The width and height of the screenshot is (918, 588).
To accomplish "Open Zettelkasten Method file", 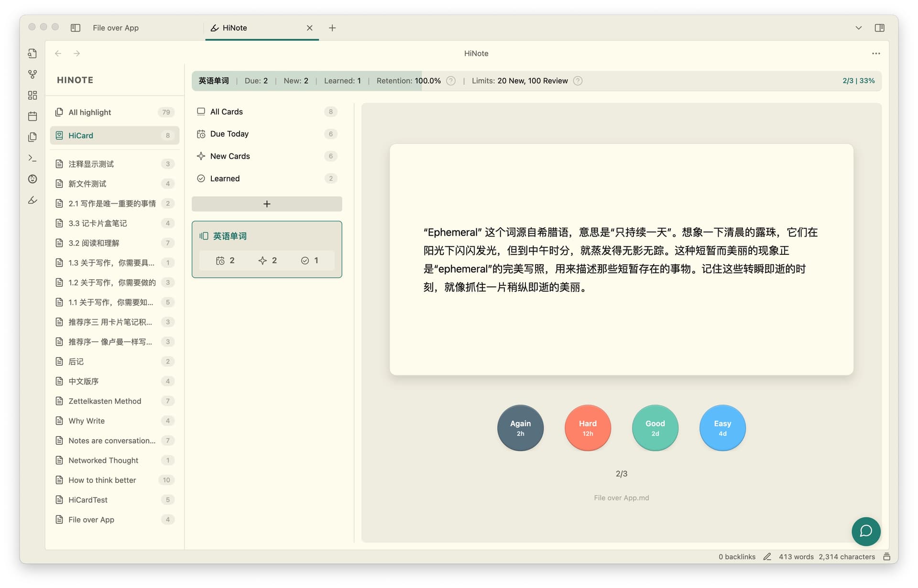I will 115,401.
